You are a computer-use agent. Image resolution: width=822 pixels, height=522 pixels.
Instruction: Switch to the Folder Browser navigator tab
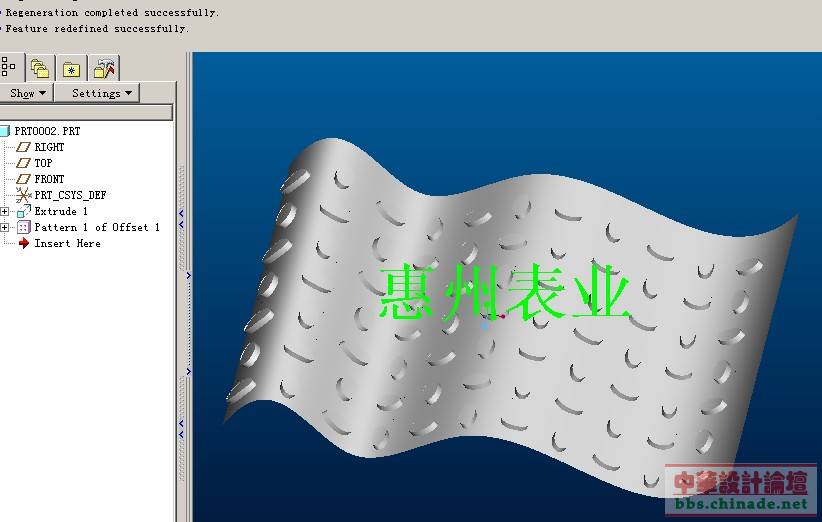[40, 68]
